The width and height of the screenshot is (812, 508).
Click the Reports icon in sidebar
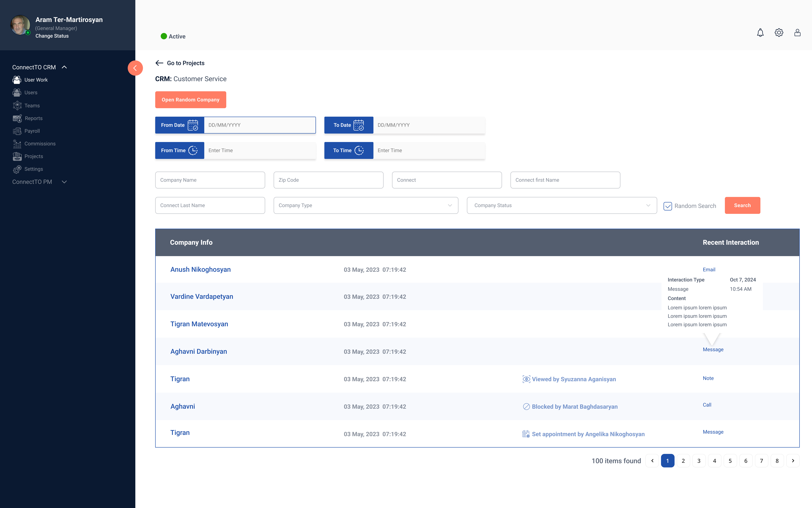coord(17,118)
